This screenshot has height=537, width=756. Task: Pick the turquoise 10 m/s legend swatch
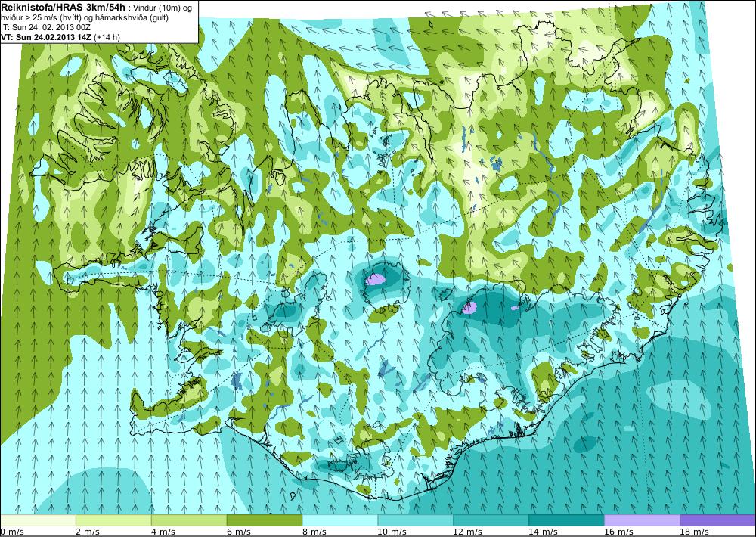415,520
